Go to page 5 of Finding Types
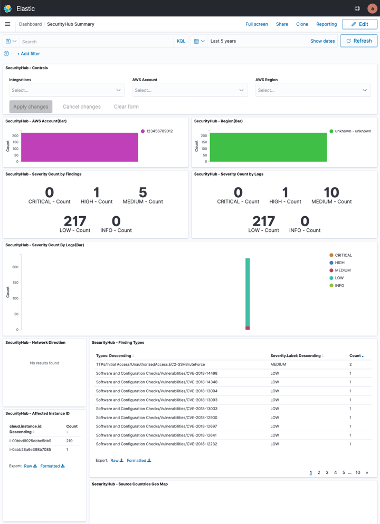This screenshot has width=380, height=524. tap(343, 473)
